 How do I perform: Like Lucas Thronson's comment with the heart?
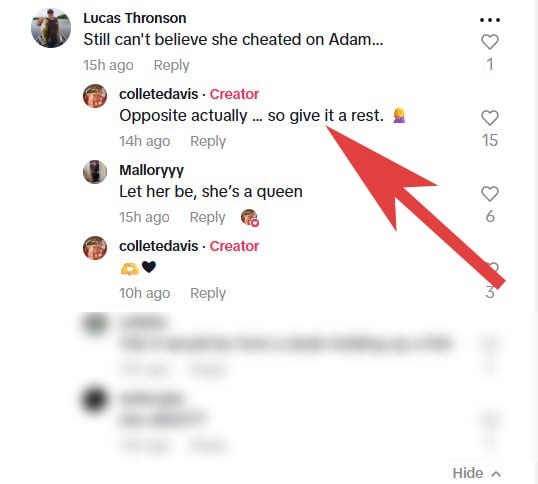click(490, 42)
